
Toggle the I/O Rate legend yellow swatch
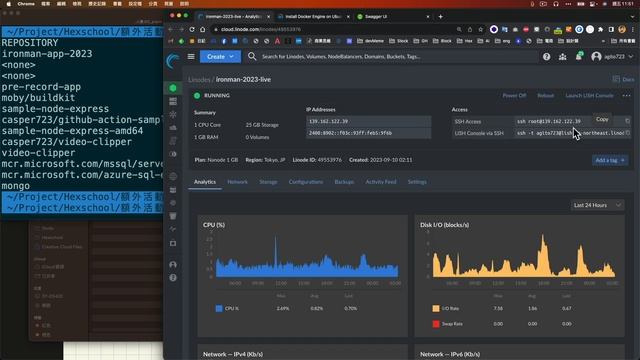[x=436, y=309]
